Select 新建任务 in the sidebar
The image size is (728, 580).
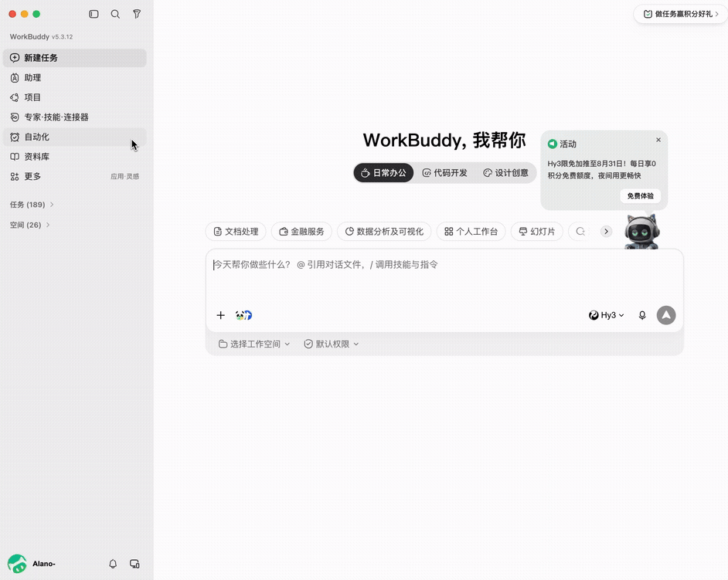click(75, 58)
